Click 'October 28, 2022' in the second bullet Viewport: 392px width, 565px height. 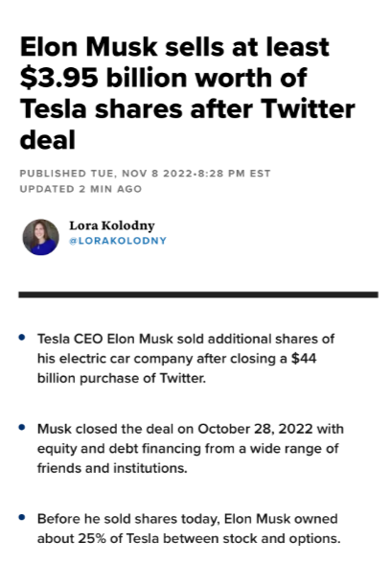255,429
